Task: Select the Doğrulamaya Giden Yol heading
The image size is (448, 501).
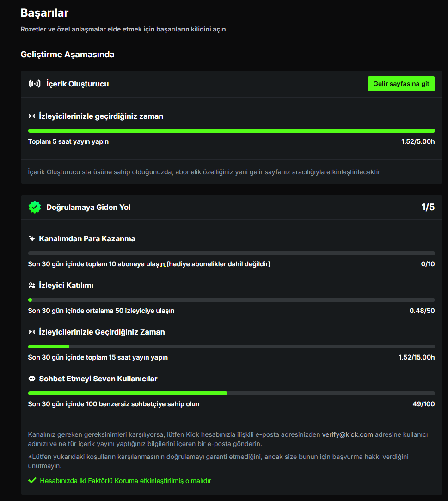Action: [x=88, y=208]
